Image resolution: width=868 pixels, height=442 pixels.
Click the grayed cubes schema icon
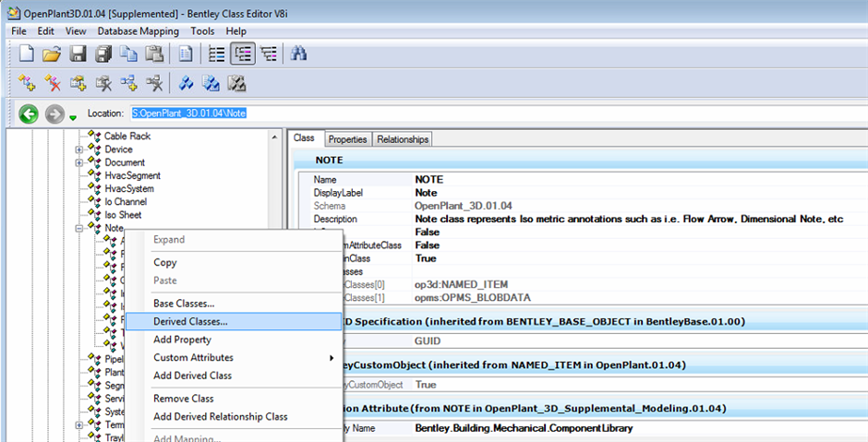pyautogui.click(x=236, y=83)
